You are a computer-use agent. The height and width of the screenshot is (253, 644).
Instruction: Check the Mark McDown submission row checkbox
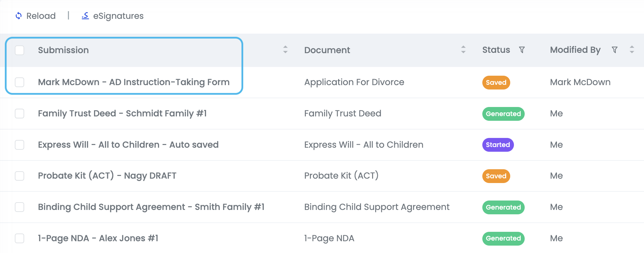click(19, 82)
